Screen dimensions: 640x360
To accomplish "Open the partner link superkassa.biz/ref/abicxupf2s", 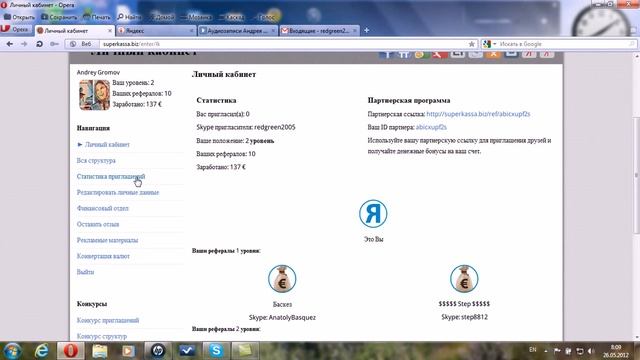I will [478, 114].
